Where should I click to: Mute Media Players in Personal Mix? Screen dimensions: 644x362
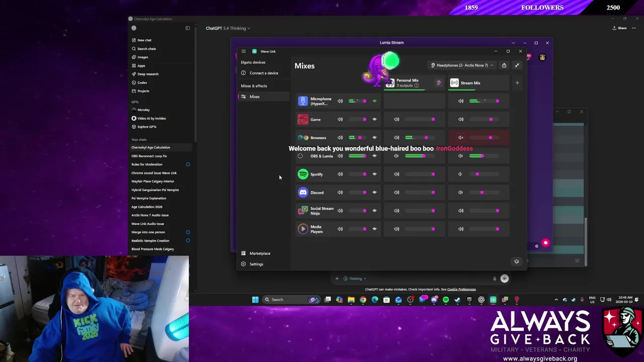(396, 229)
